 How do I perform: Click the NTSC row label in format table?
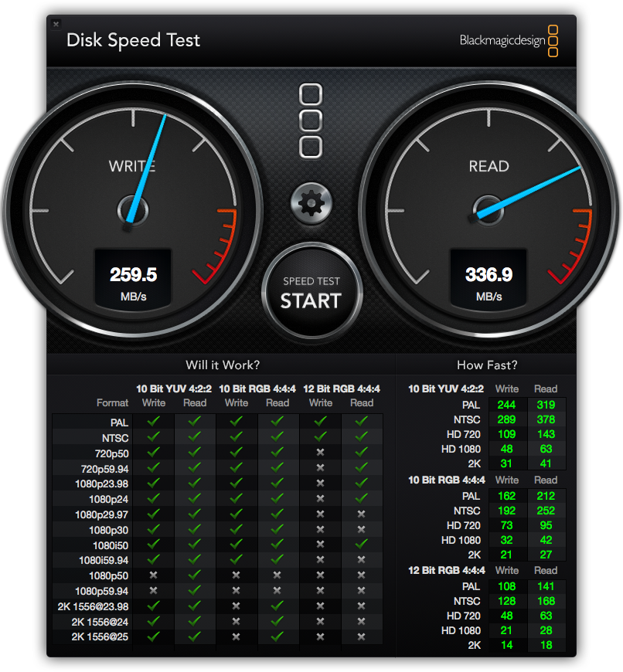[x=115, y=438]
